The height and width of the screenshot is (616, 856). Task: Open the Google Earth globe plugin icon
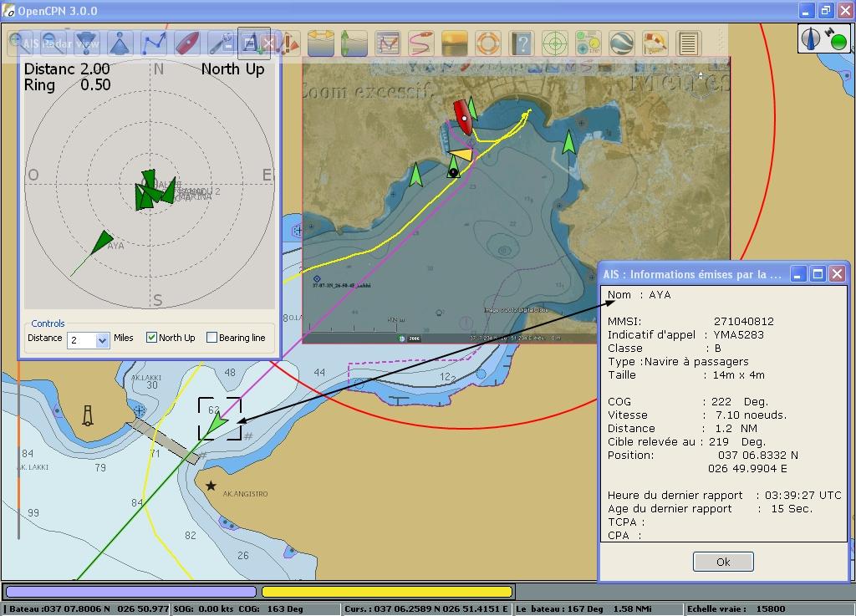click(622, 43)
